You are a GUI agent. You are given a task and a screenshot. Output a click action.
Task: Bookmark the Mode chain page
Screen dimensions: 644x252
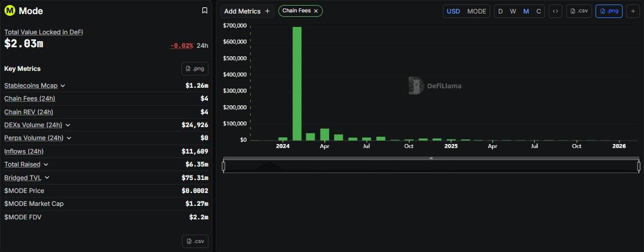coord(205,11)
